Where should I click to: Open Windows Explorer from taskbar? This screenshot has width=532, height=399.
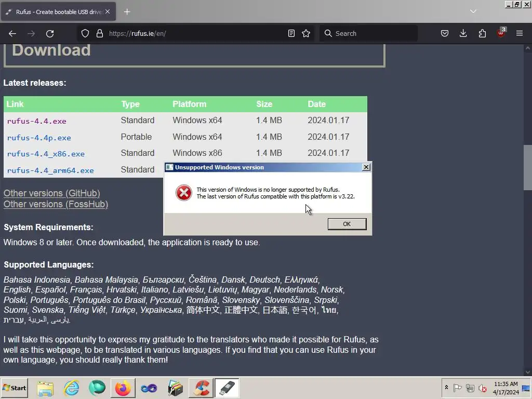(x=45, y=388)
